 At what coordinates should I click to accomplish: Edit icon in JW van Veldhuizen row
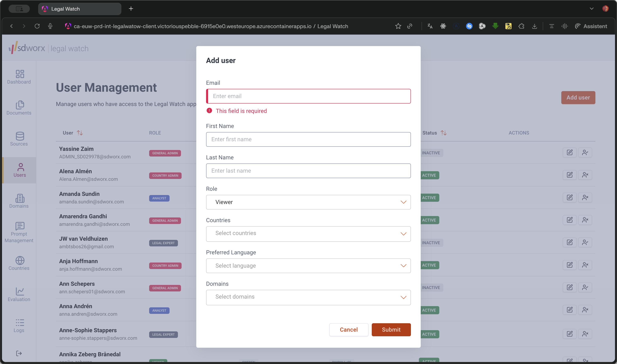click(x=570, y=242)
